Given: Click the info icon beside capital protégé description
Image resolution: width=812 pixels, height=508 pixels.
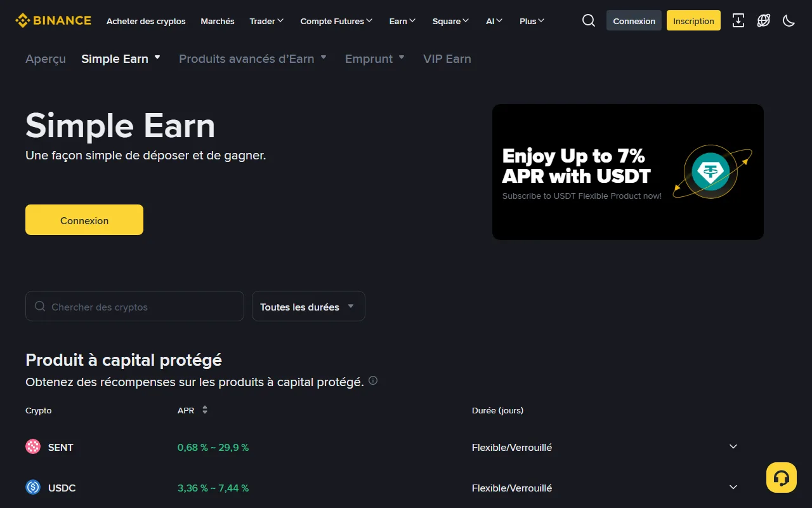Looking at the screenshot, I should coord(373,381).
